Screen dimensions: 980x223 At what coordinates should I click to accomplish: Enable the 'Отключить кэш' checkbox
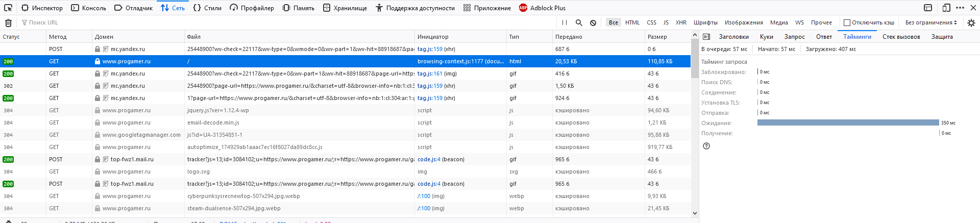coord(847,22)
